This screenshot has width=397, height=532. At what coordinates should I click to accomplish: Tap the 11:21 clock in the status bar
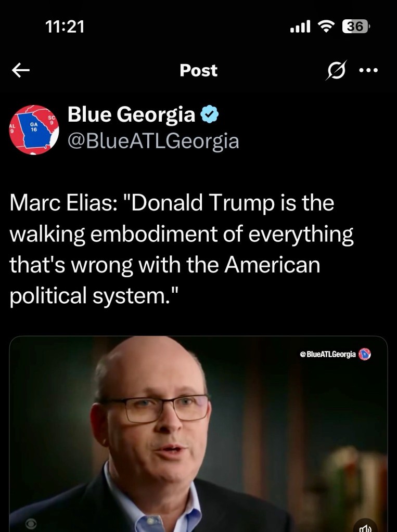(x=65, y=27)
